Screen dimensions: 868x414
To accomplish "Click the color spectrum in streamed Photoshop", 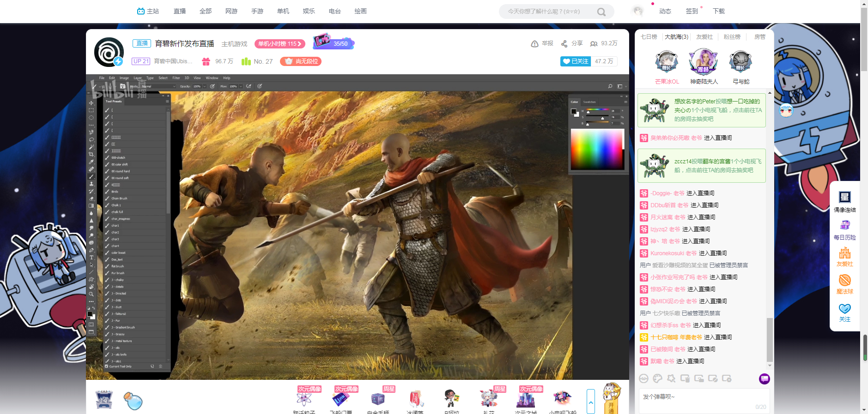I will point(597,149).
